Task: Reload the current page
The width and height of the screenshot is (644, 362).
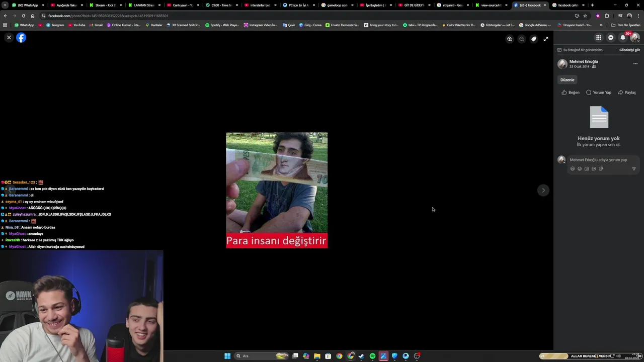Action: [24, 16]
